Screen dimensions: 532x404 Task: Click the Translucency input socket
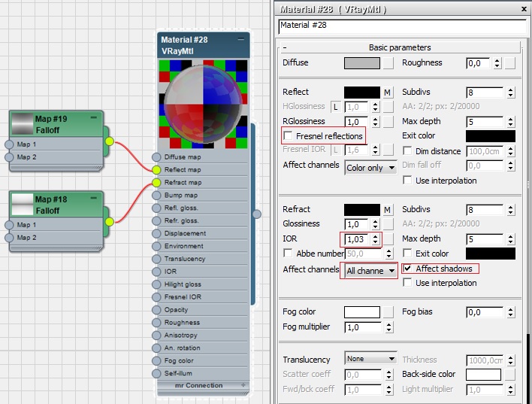[x=156, y=259]
